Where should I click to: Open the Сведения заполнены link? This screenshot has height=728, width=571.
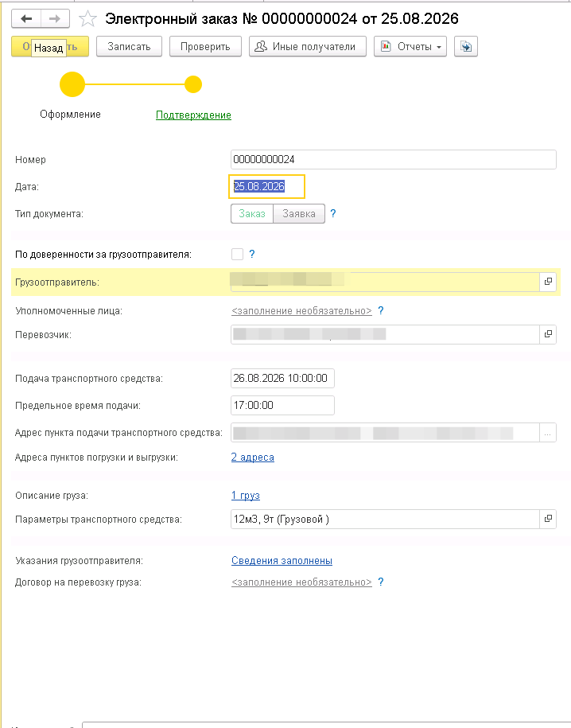(x=282, y=560)
